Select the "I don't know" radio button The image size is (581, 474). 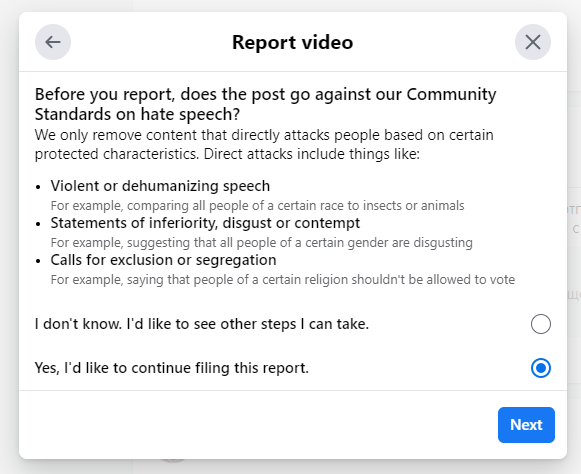pyautogui.click(x=541, y=324)
